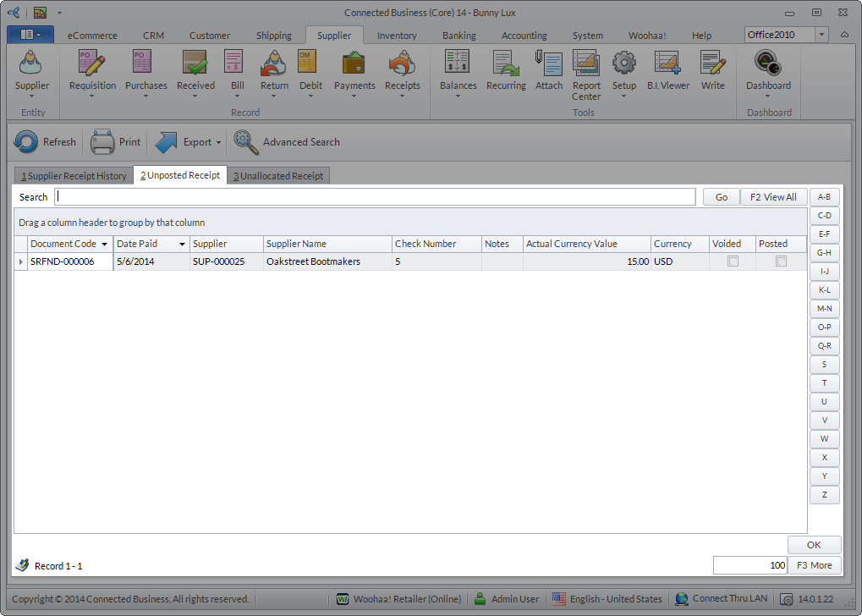This screenshot has height=616, width=862.
Task: Open the Office2010 theme dropdown
Action: point(822,35)
